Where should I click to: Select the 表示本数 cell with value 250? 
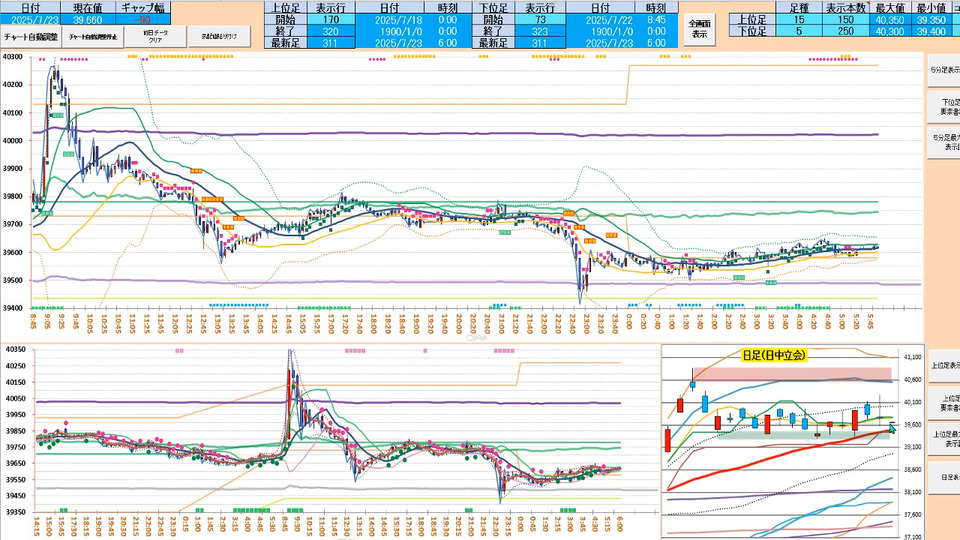[845, 31]
